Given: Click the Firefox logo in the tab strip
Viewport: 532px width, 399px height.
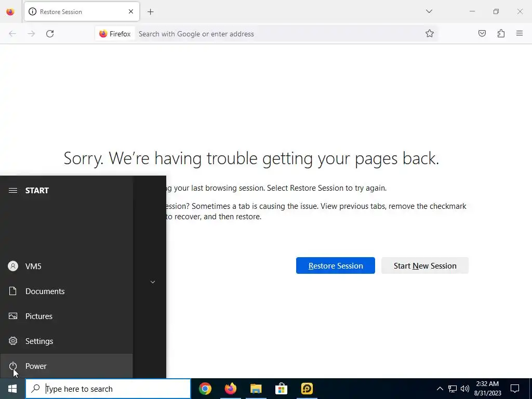Looking at the screenshot, I should point(10,12).
